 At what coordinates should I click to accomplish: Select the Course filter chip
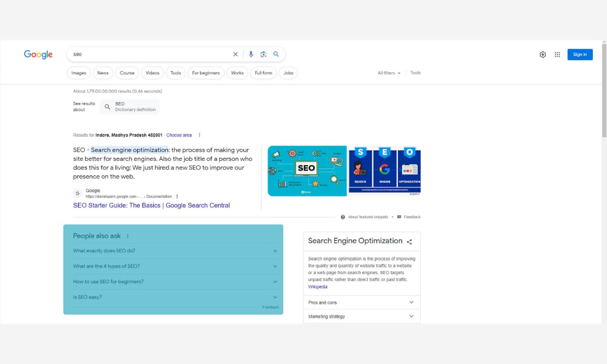(x=127, y=73)
